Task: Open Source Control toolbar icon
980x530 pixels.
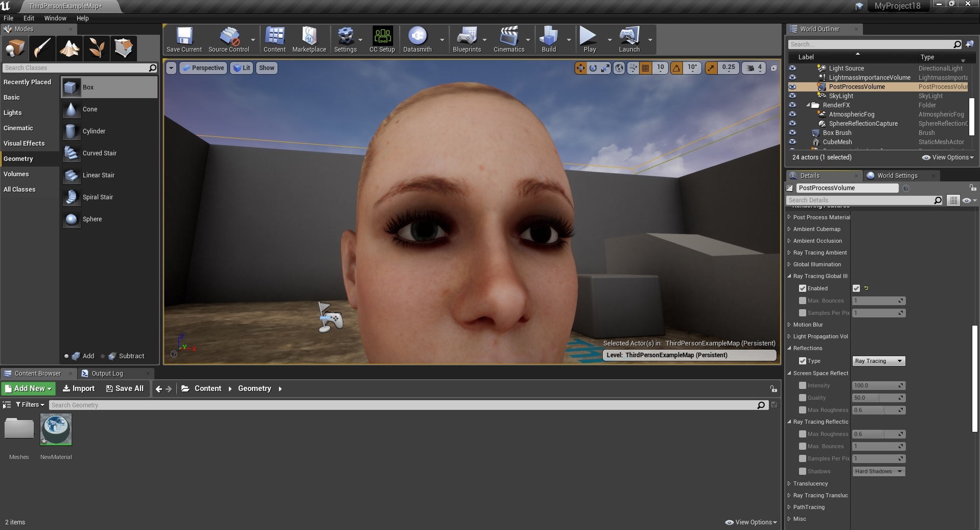Action: [x=229, y=40]
